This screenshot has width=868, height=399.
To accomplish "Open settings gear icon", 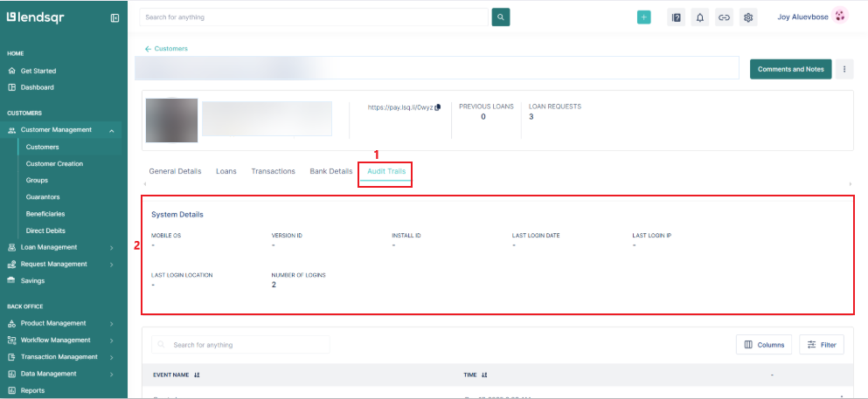I will click(747, 17).
